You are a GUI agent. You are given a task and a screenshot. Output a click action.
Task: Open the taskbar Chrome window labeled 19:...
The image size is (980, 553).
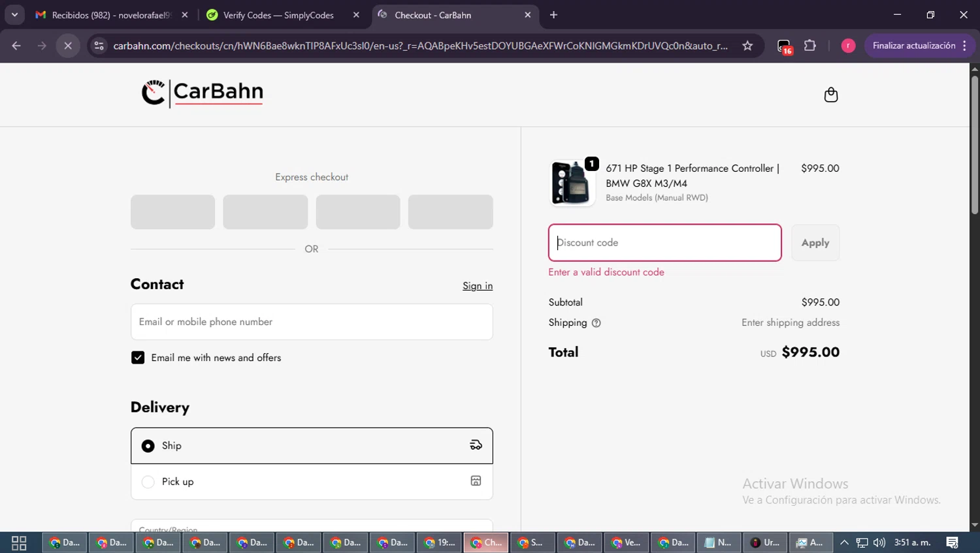point(440,543)
